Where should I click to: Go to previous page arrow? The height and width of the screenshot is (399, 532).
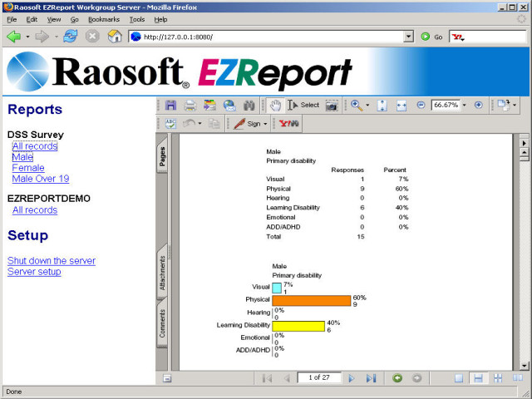coord(287,378)
